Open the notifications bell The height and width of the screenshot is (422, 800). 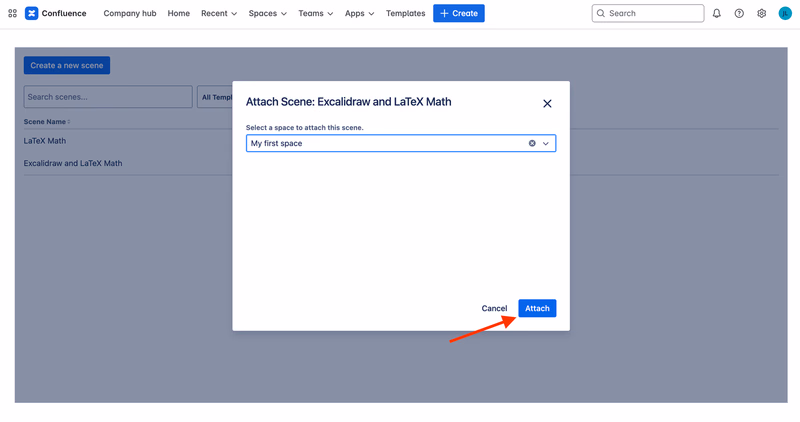[717, 13]
